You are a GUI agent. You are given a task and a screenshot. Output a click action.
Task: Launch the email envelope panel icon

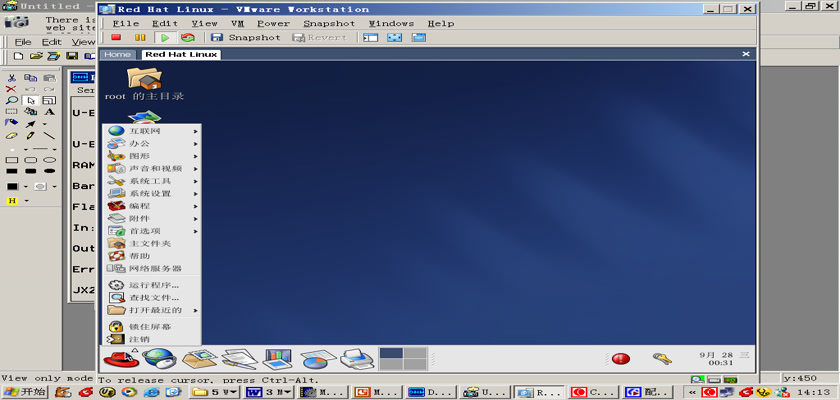pos(199,358)
